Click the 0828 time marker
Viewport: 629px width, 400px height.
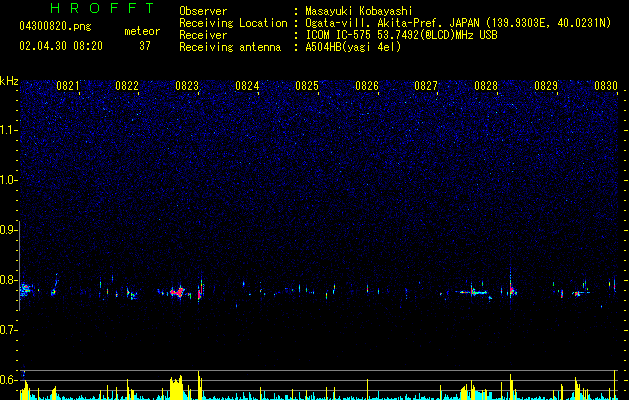[486, 86]
